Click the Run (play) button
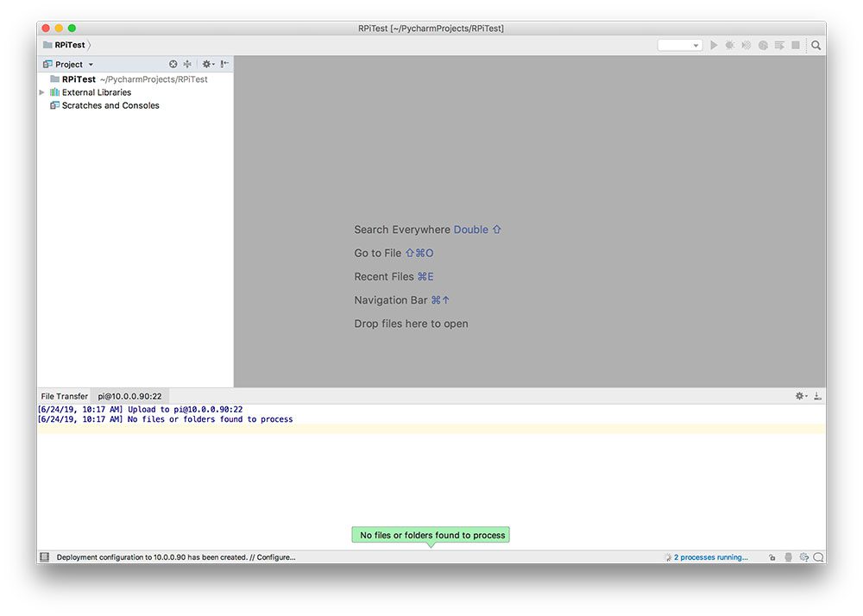 pyautogui.click(x=714, y=45)
